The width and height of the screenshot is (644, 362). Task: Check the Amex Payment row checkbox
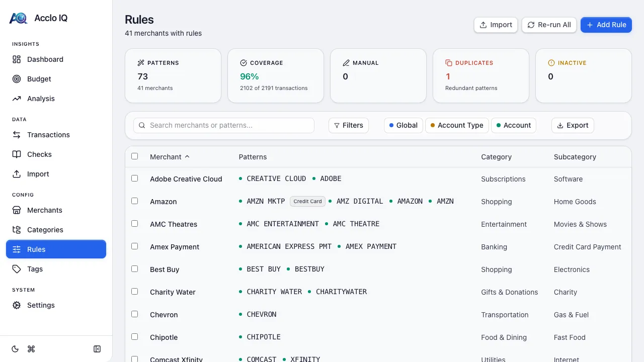[x=134, y=246]
